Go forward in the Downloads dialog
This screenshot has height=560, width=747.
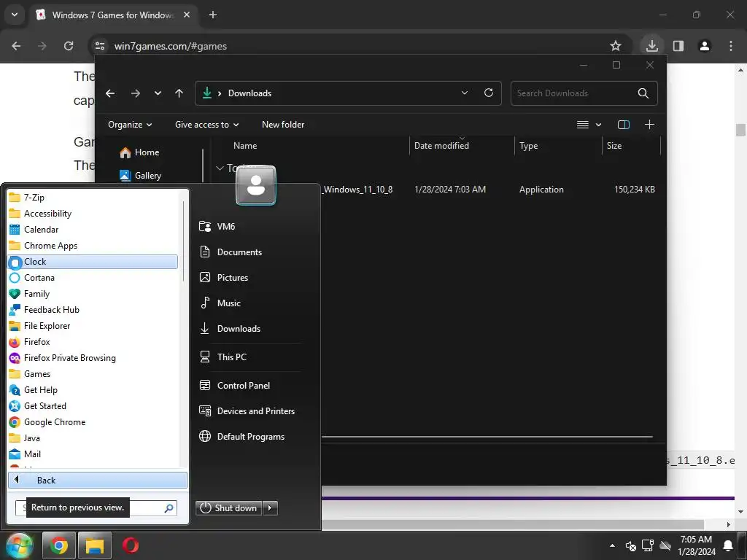point(136,93)
